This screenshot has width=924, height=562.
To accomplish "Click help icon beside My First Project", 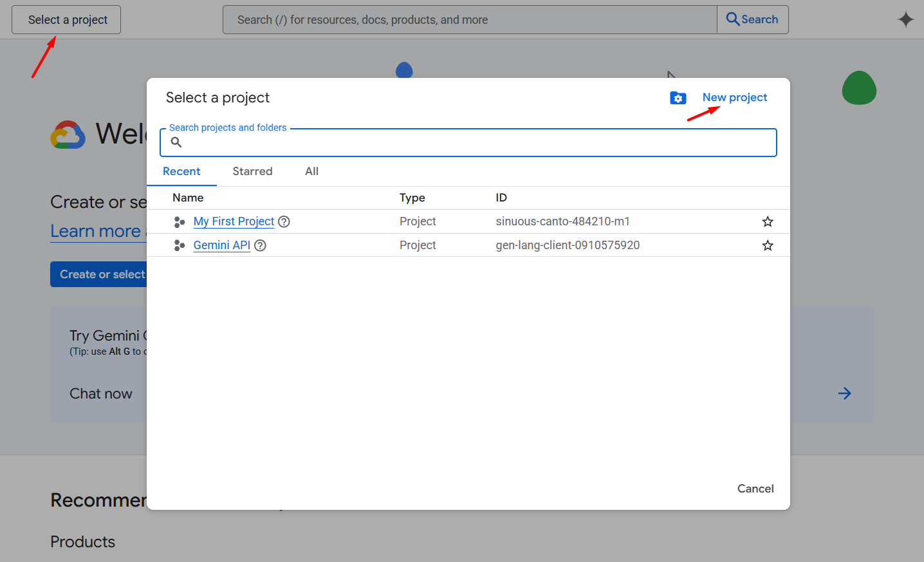I will (x=284, y=221).
